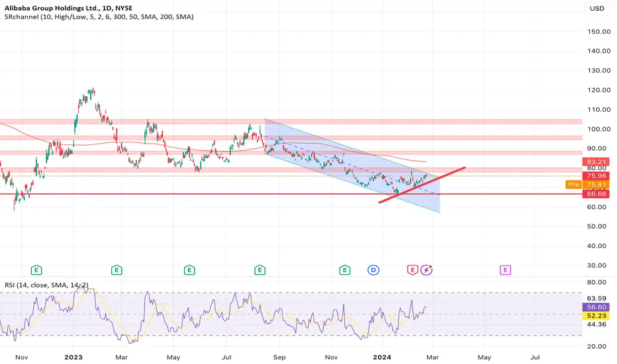
Task: Click the red 66.66 horizontal line price tag
Action: pos(596,194)
